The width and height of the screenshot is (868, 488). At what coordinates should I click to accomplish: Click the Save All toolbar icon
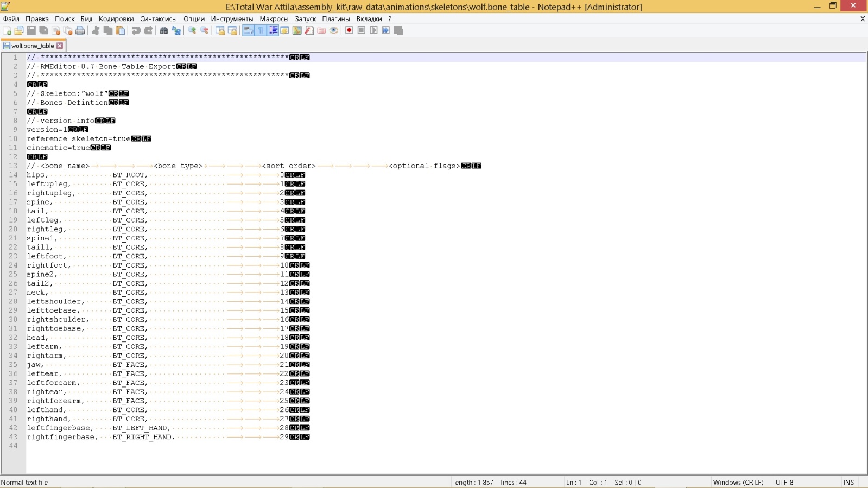pos(43,30)
